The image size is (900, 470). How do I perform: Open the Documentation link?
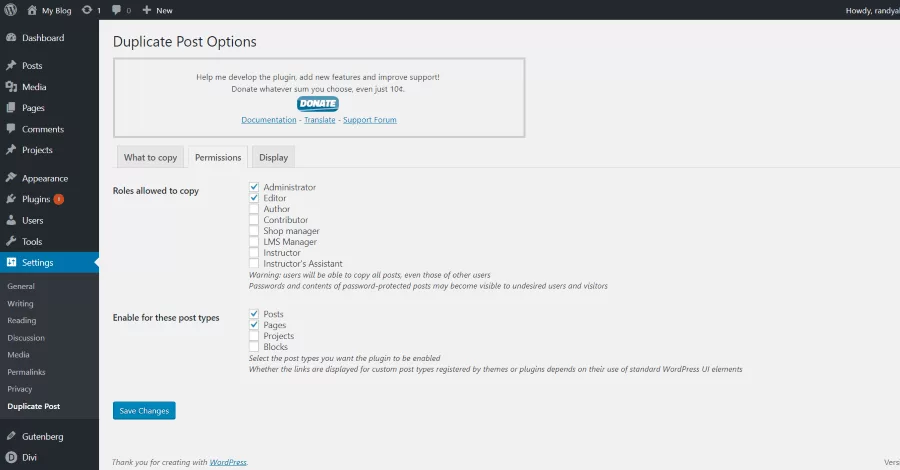pos(269,119)
